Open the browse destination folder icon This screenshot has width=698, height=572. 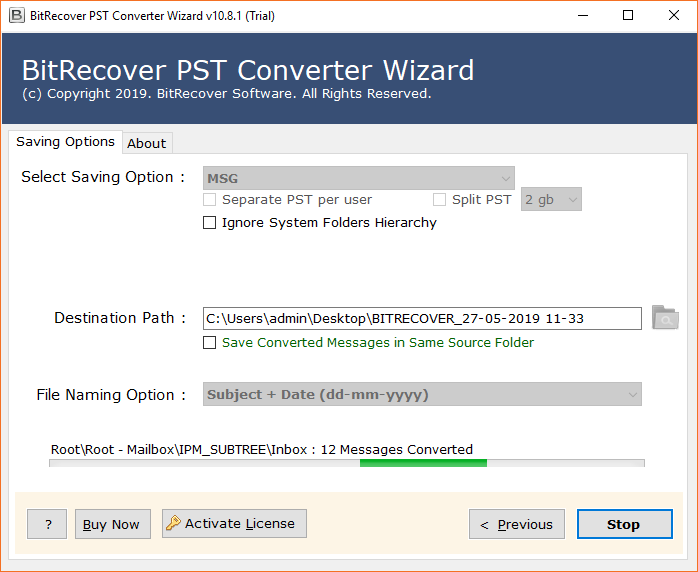point(665,317)
